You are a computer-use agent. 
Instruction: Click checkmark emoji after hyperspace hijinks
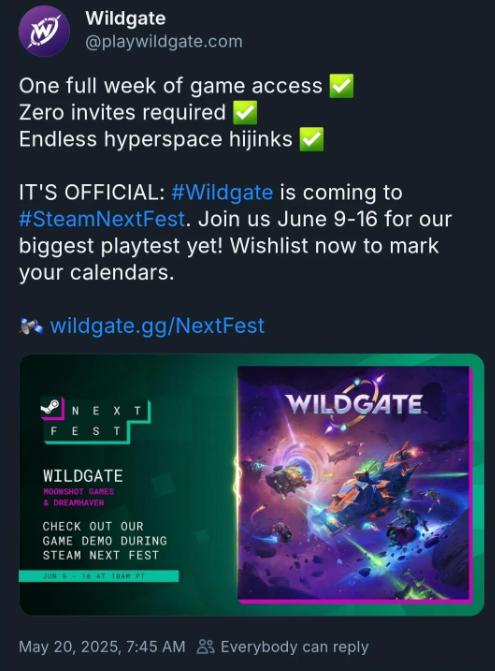pos(311,140)
